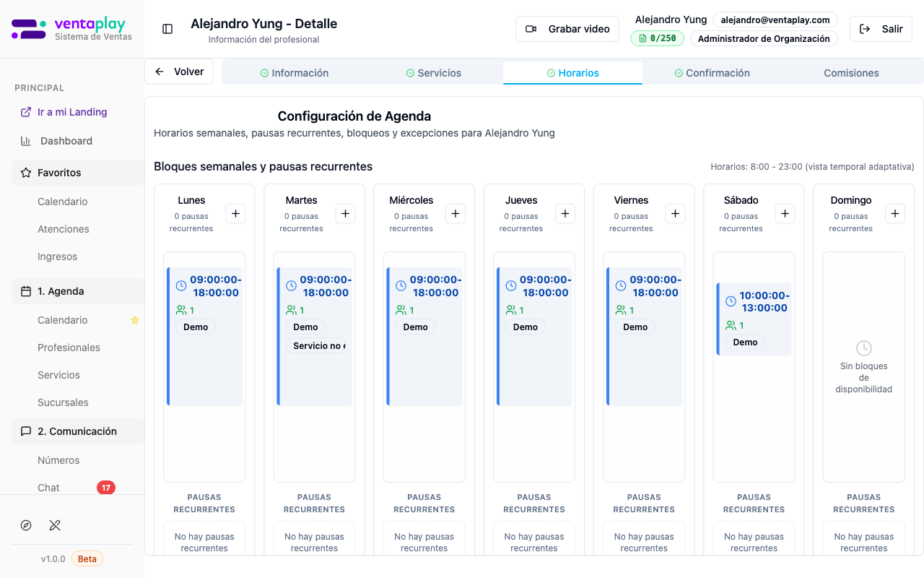
Task: Open the Comisiones tab
Action: tap(851, 73)
